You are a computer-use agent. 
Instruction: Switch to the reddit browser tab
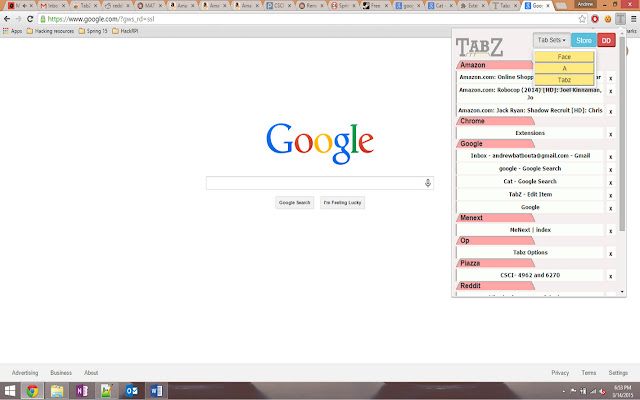tap(117, 6)
